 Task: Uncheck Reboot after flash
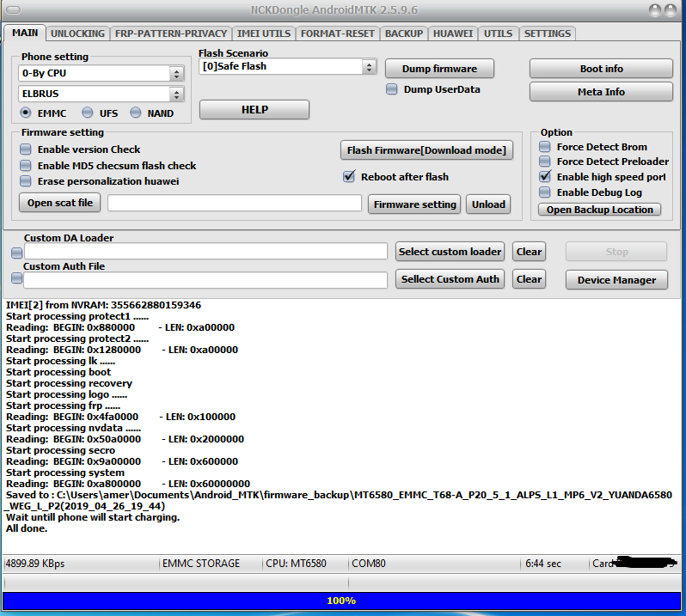click(349, 177)
